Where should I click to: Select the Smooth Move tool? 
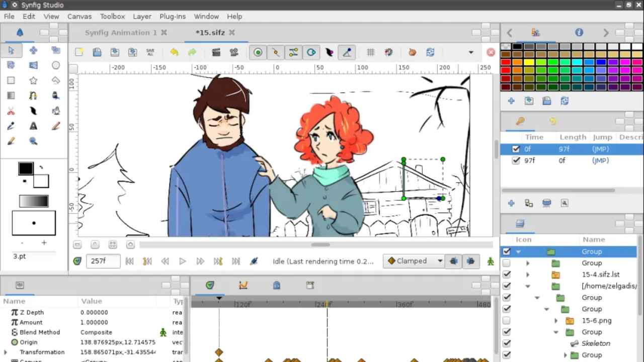[33, 50]
